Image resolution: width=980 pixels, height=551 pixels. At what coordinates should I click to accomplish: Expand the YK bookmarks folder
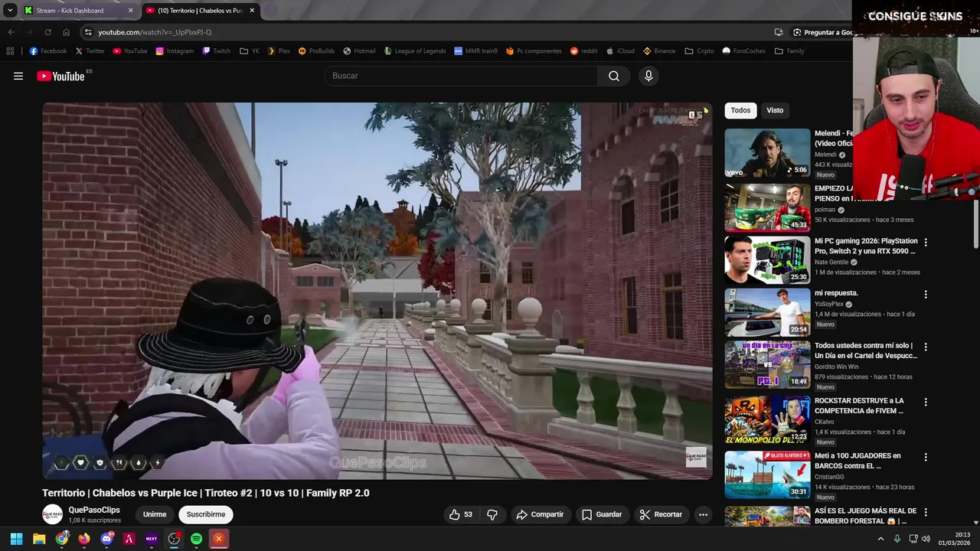coord(250,51)
